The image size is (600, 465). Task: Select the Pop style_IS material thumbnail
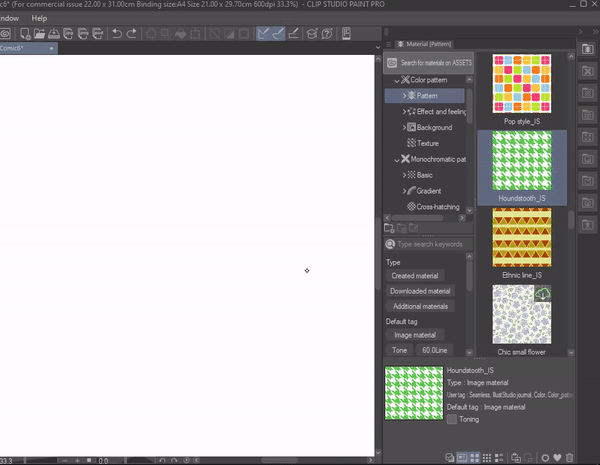(x=522, y=84)
